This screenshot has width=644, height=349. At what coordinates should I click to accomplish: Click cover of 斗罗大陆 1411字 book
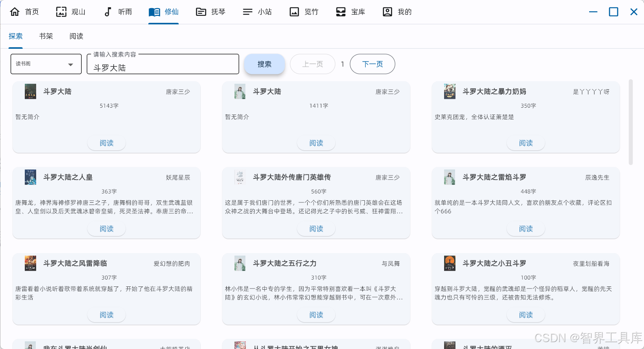[240, 91]
